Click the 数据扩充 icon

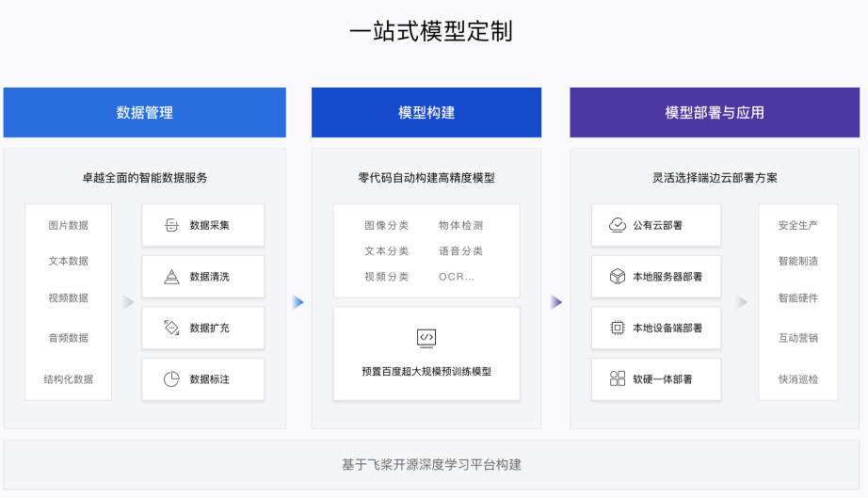point(171,328)
